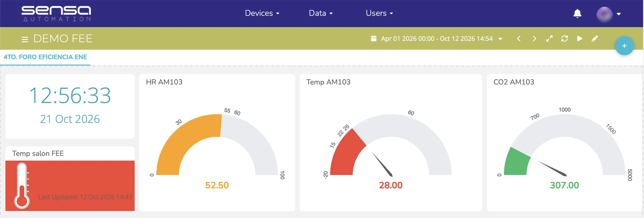The height and width of the screenshot is (218, 644).
Task: Click the red Temp salon FEE panel
Action: click(70, 186)
